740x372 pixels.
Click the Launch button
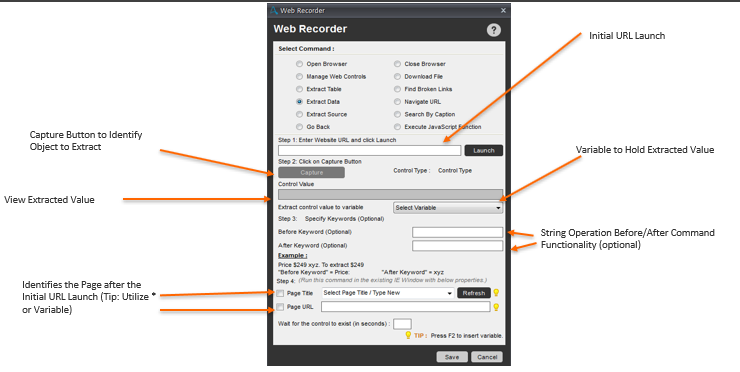484,150
